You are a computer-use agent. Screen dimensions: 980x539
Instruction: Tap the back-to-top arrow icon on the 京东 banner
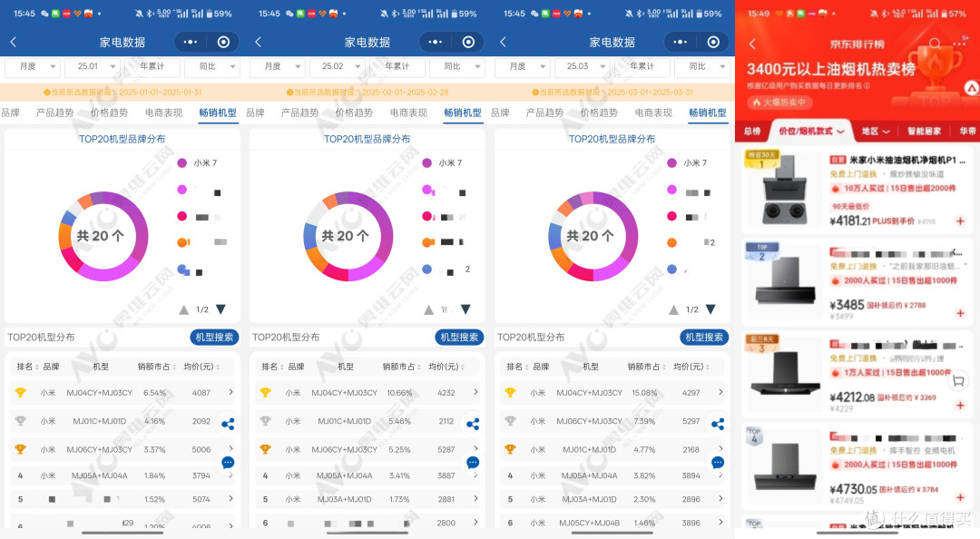(972, 88)
